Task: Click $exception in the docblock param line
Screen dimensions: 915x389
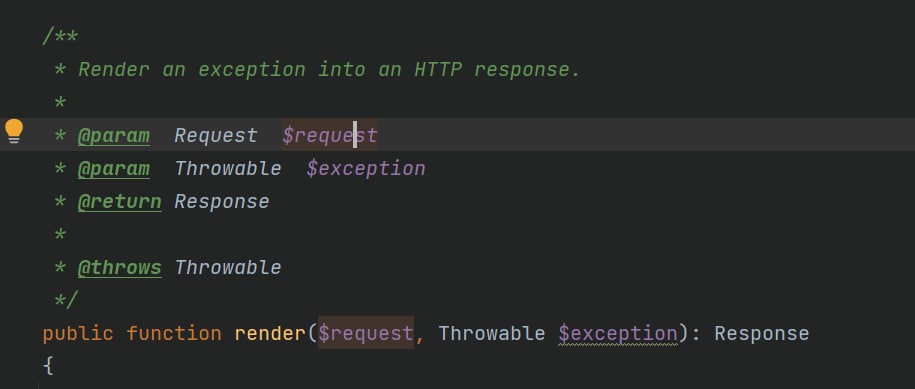Action: click(366, 169)
